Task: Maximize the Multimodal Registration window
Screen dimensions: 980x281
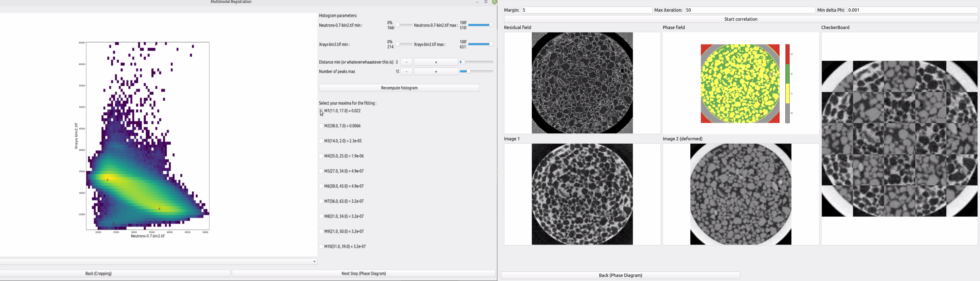Action: tap(486, 2)
